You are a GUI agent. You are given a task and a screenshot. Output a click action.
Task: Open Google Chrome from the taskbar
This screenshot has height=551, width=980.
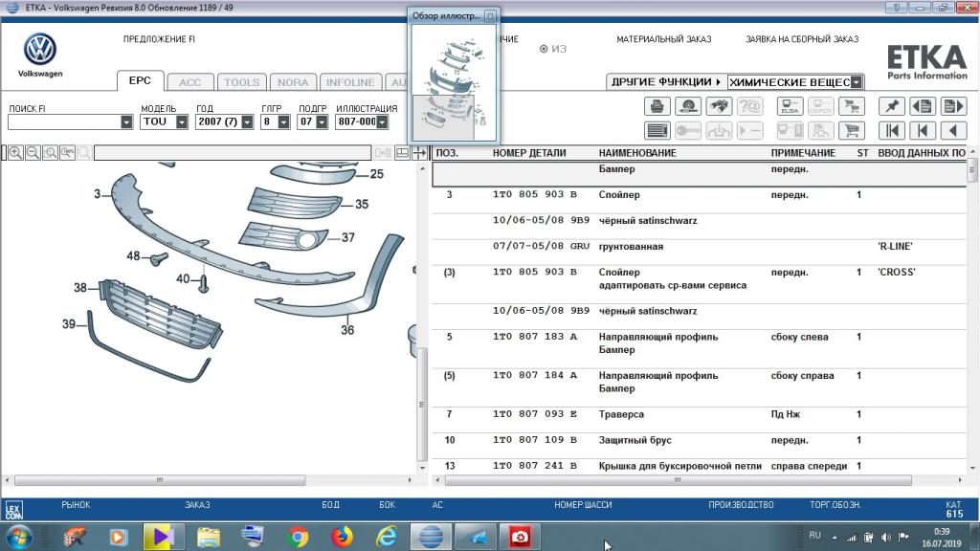299,537
